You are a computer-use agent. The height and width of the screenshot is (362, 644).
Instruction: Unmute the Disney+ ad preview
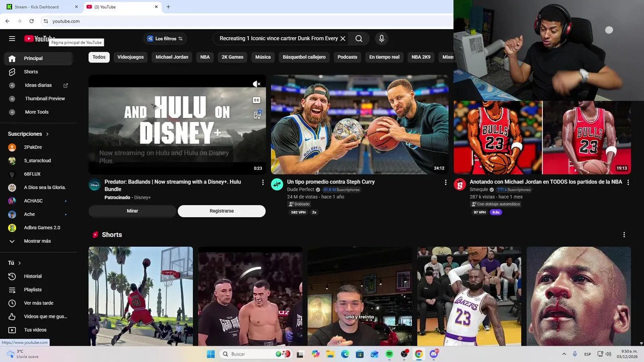coord(257,84)
